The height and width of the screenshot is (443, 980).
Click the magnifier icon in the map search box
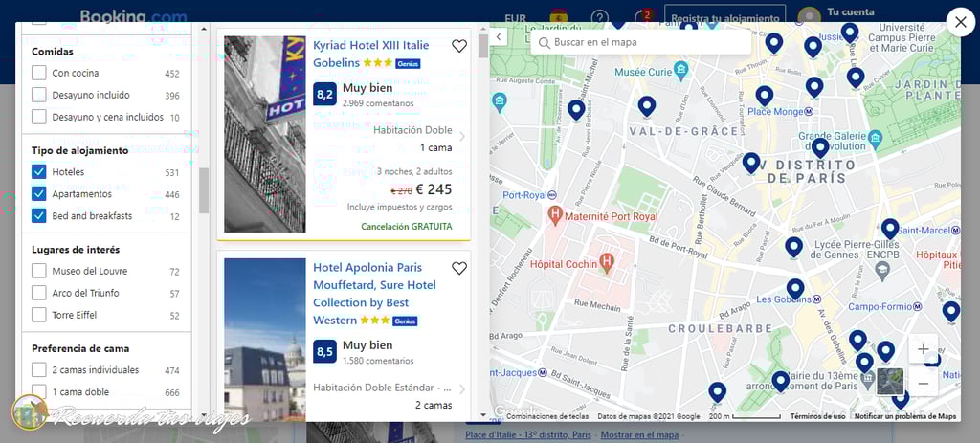(545, 42)
